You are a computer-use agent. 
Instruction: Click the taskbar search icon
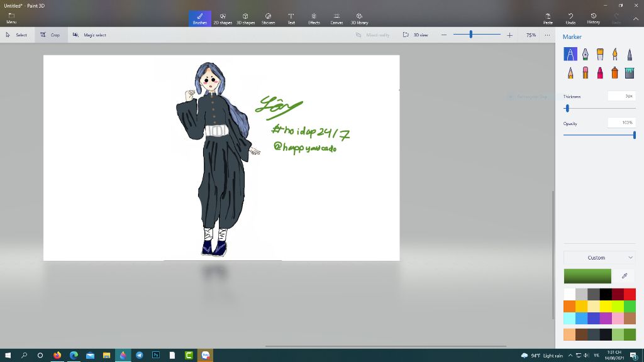point(25,355)
